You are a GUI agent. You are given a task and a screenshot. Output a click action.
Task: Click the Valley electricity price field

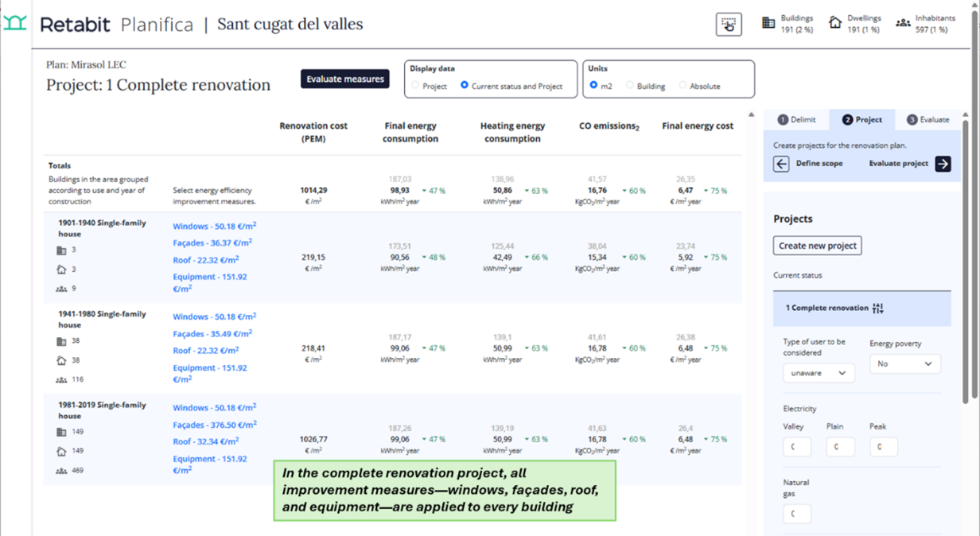[x=796, y=447]
